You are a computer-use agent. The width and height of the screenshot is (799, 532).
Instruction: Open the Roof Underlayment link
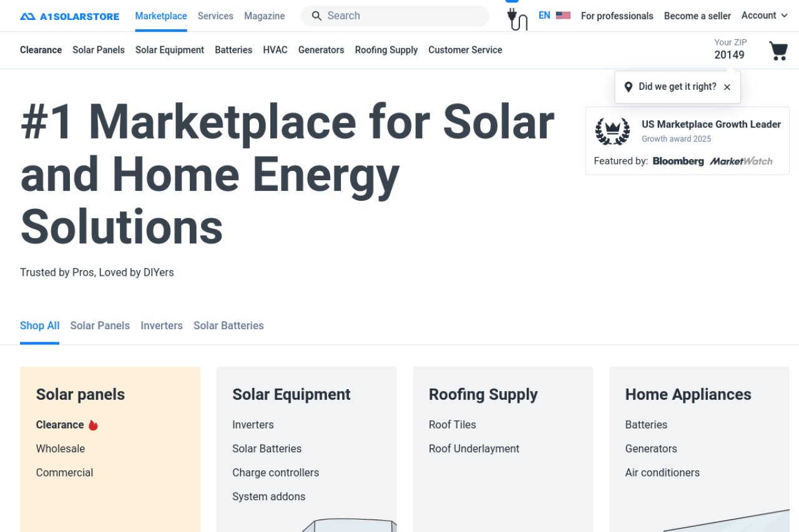474,449
